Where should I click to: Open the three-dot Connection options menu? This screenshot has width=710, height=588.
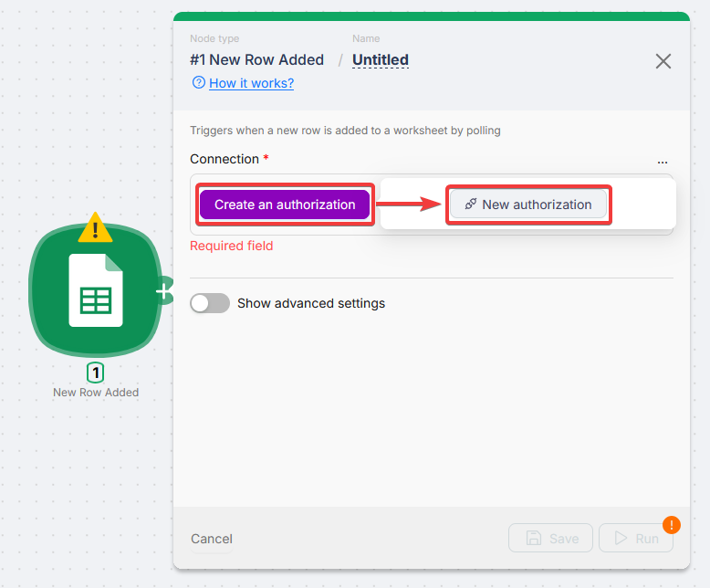(x=662, y=161)
